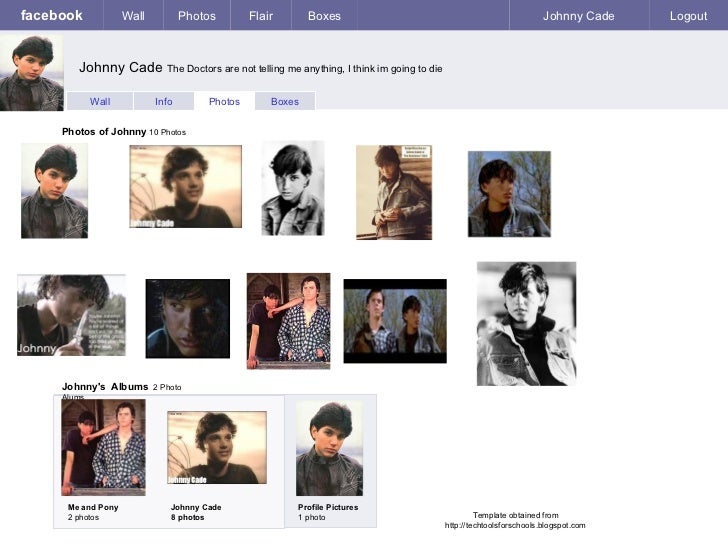Click the facebook logo in the top bar

tap(52, 15)
